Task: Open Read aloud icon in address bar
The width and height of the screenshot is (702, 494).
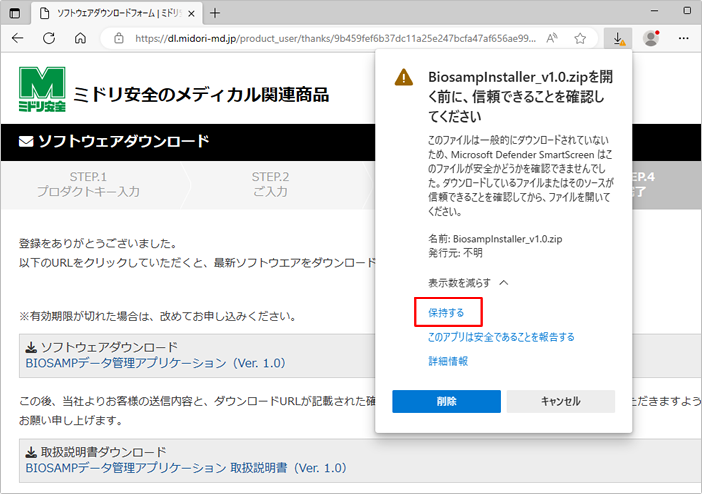Action: [x=552, y=39]
